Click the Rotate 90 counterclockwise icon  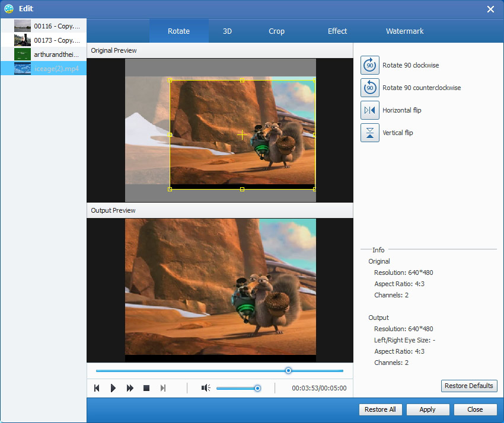click(369, 88)
